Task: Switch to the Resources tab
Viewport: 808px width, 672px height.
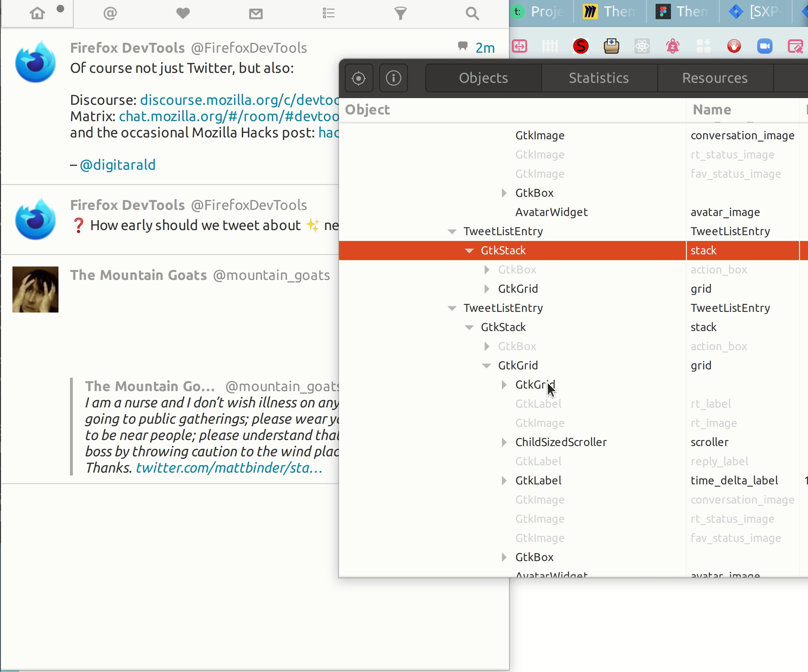Action: coord(714,78)
